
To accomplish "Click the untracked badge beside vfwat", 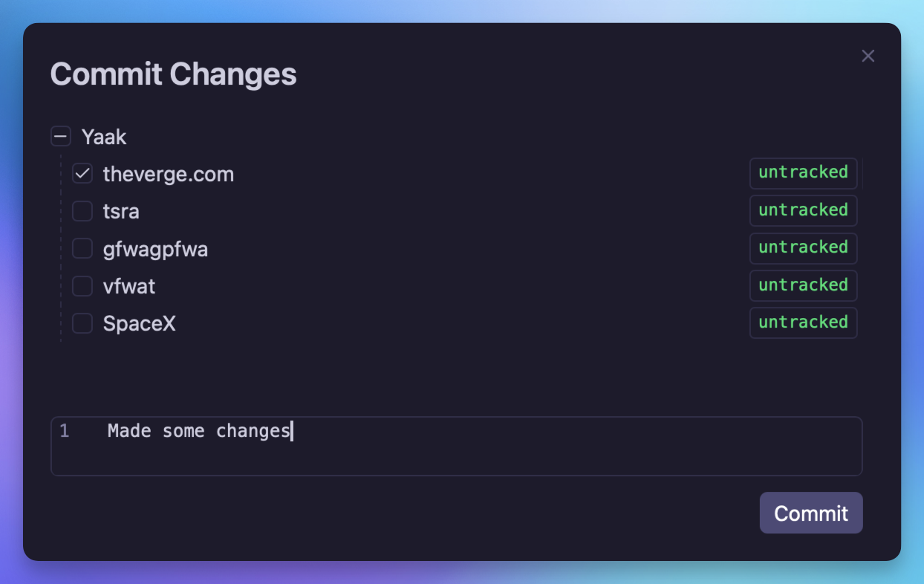I will point(803,285).
